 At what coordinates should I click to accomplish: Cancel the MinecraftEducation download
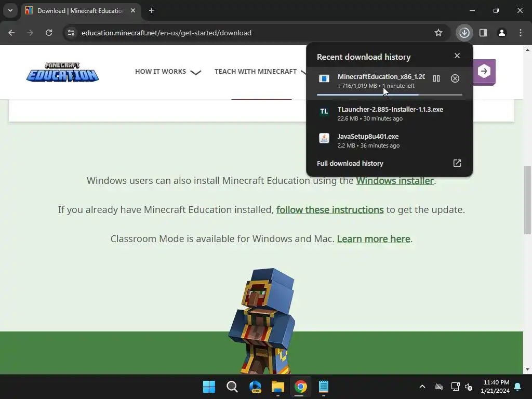[455, 79]
